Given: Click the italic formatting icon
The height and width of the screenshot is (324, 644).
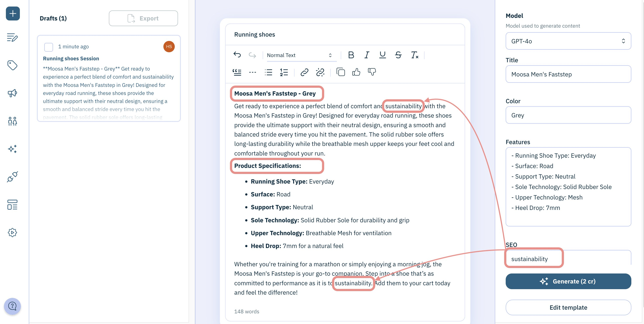Looking at the screenshot, I should (366, 54).
